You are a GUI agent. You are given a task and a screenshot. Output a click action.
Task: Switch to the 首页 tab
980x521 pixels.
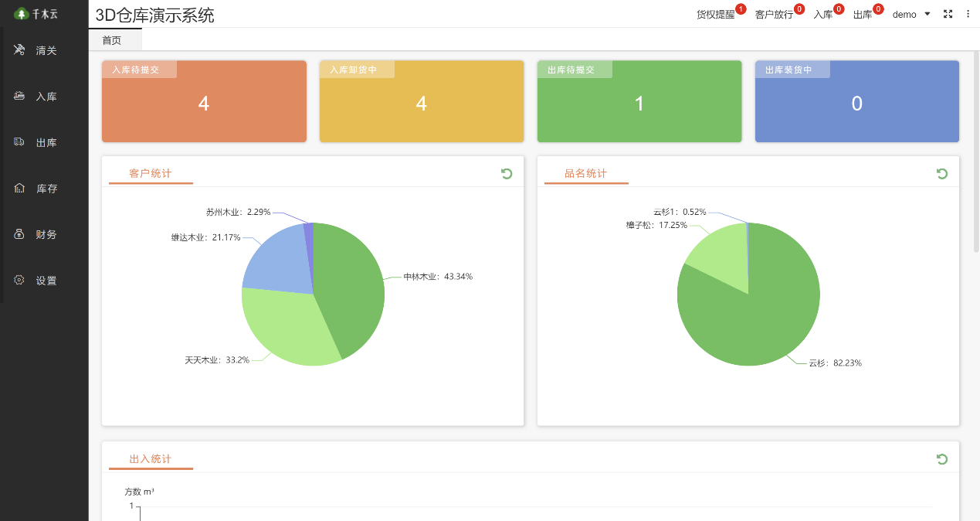pos(112,40)
